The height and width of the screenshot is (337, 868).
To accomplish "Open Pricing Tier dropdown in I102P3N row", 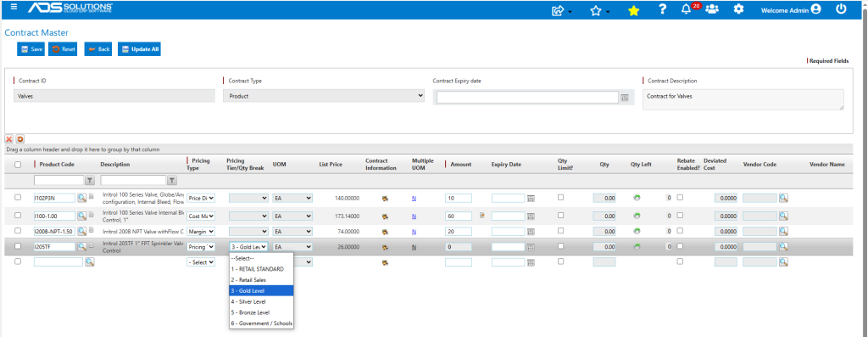I will (248, 198).
